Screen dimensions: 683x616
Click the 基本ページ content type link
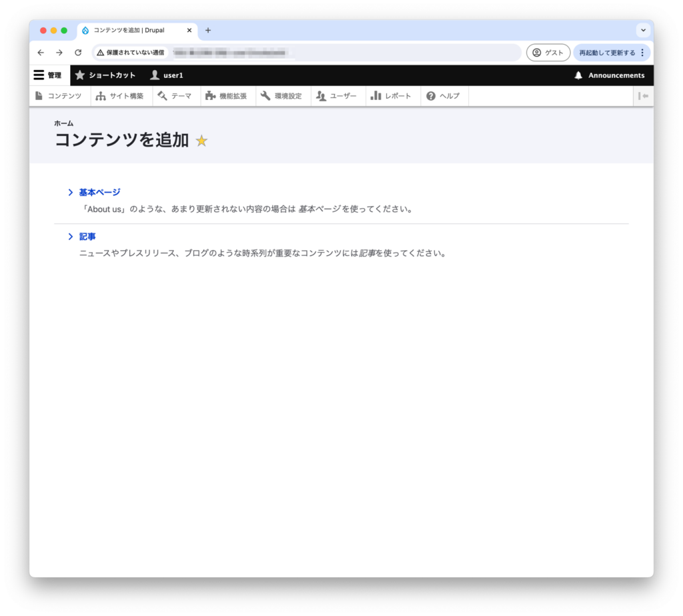pos(99,192)
